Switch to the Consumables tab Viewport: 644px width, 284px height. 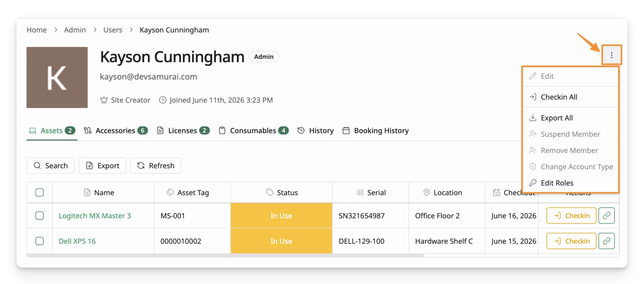point(254,131)
